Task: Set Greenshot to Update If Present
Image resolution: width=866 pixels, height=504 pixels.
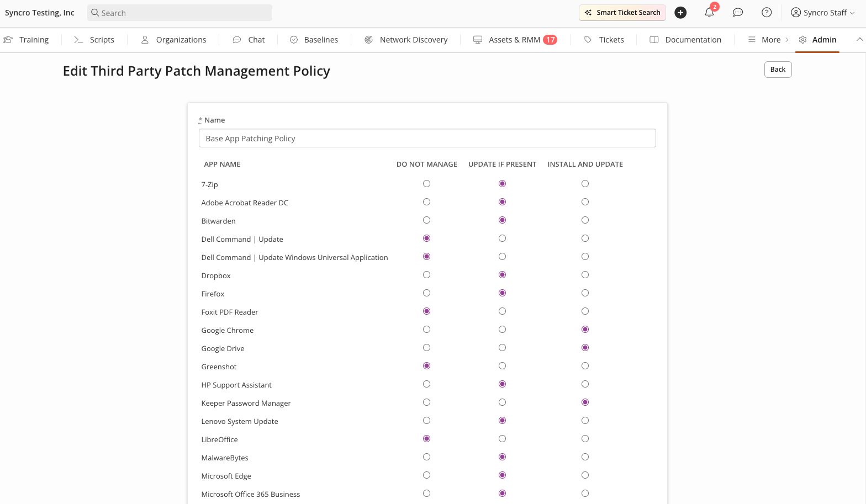Action: coord(502,366)
